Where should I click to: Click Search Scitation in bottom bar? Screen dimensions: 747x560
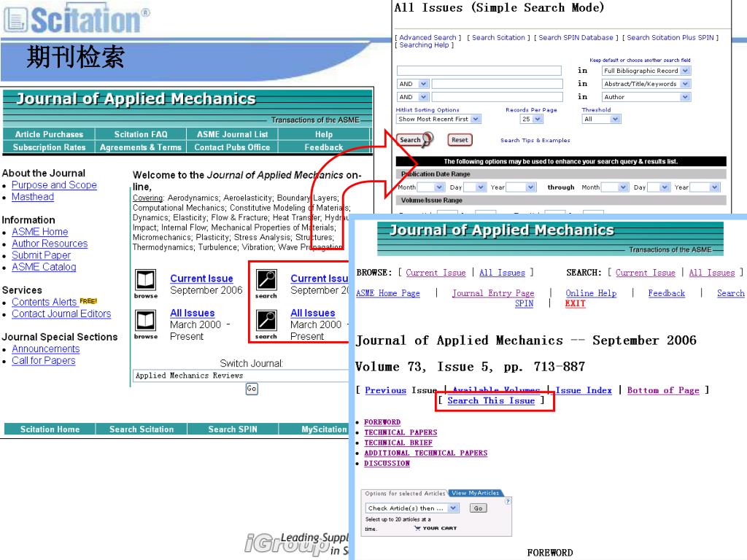[142, 429]
